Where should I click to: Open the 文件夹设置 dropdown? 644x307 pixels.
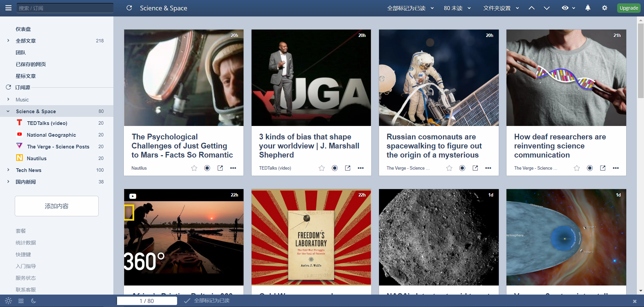(501, 8)
